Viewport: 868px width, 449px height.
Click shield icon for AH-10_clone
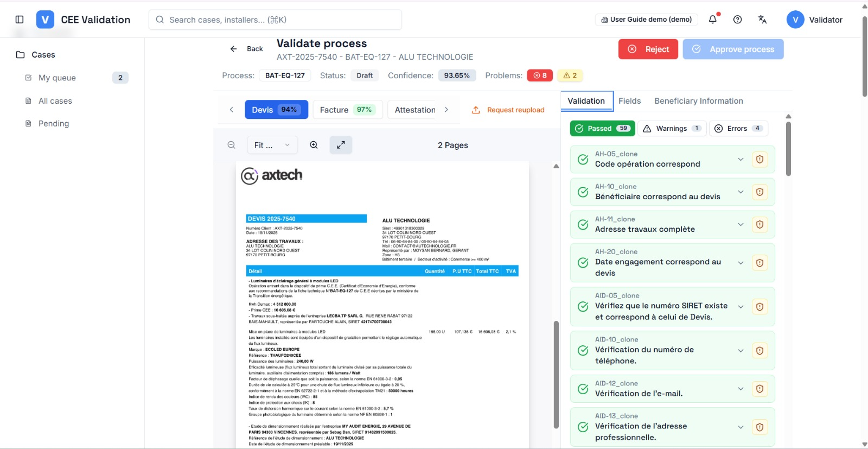(x=759, y=192)
